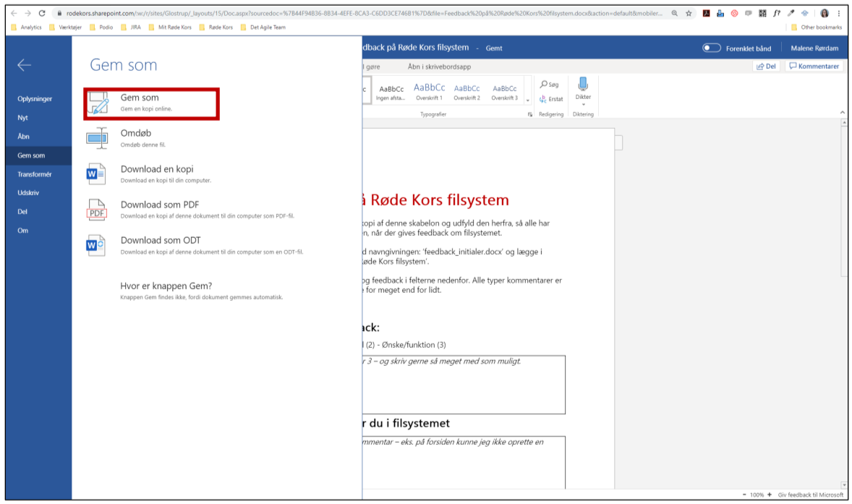Expand the styles gallery dropdown arrow
The image size is (852, 504).
pos(527,101)
